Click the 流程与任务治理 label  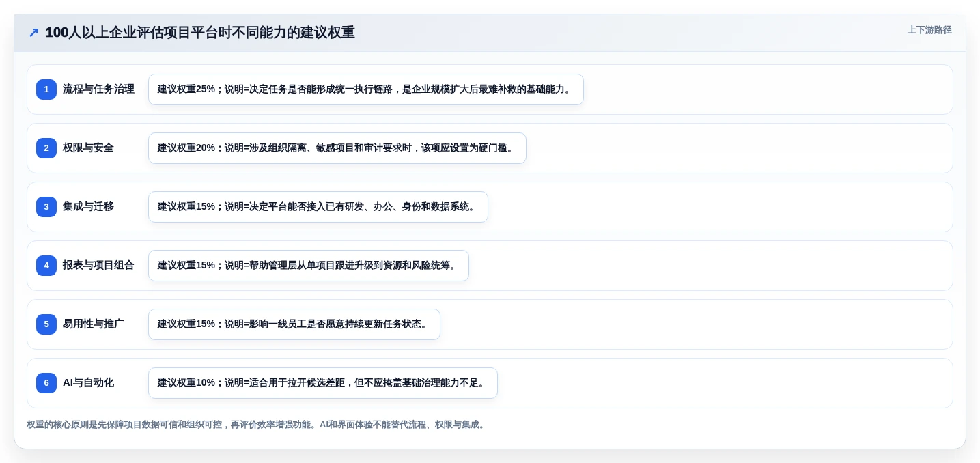(98, 89)
